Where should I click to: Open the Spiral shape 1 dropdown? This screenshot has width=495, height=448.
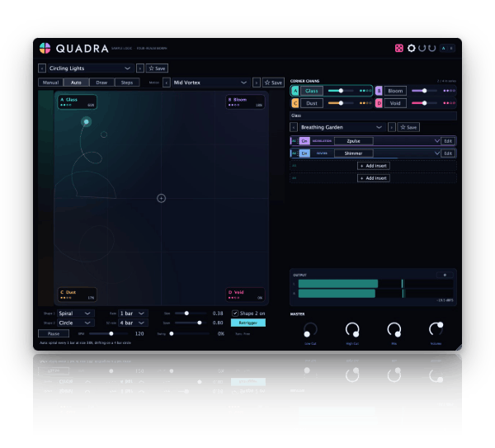(75, 314)
